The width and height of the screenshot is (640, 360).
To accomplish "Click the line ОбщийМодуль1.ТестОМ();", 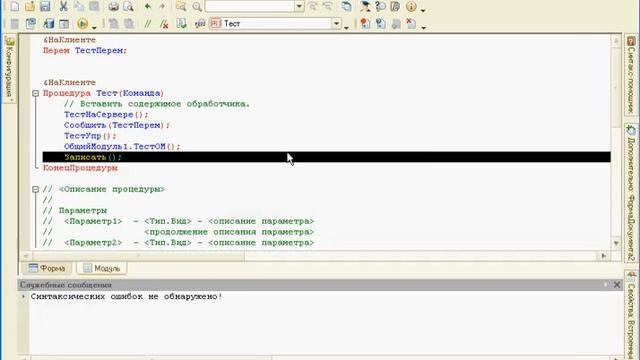I will point(122,147).
